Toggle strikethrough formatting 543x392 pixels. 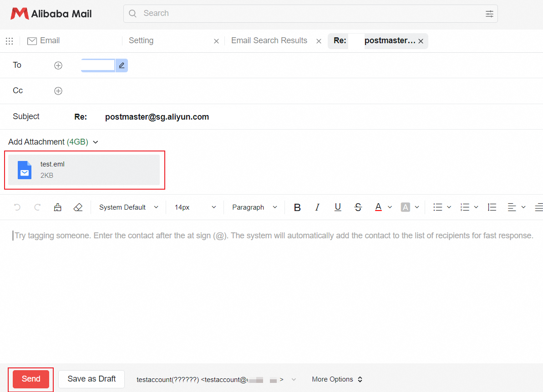[358, 207]
